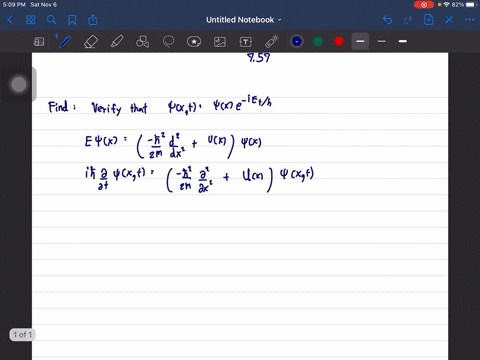Tap the battery 82% status indicator
Image resolution: width=480 pixels, height=360 pixels.
coord(463,5)
